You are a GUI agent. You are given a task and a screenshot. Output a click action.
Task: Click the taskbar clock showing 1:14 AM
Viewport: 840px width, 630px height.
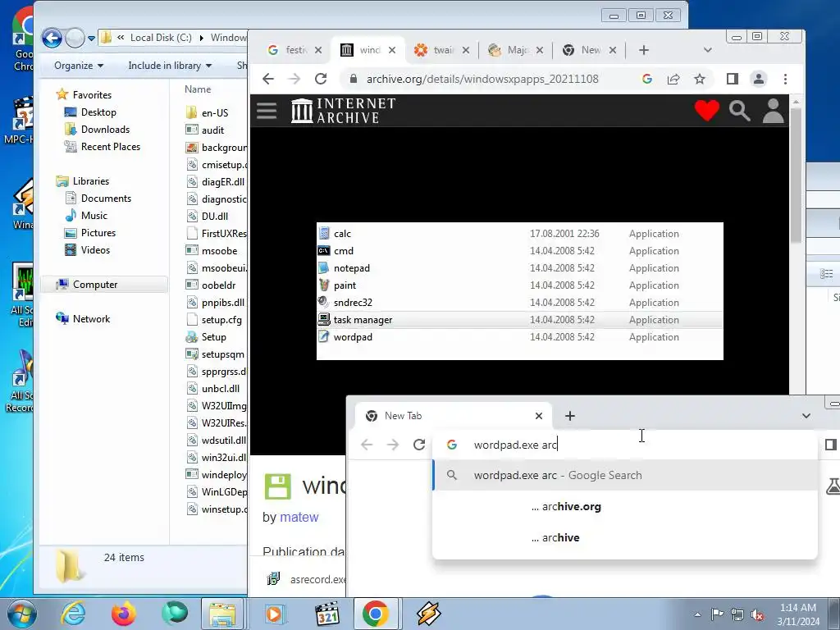pyautogui.click(x=797, y=614)
